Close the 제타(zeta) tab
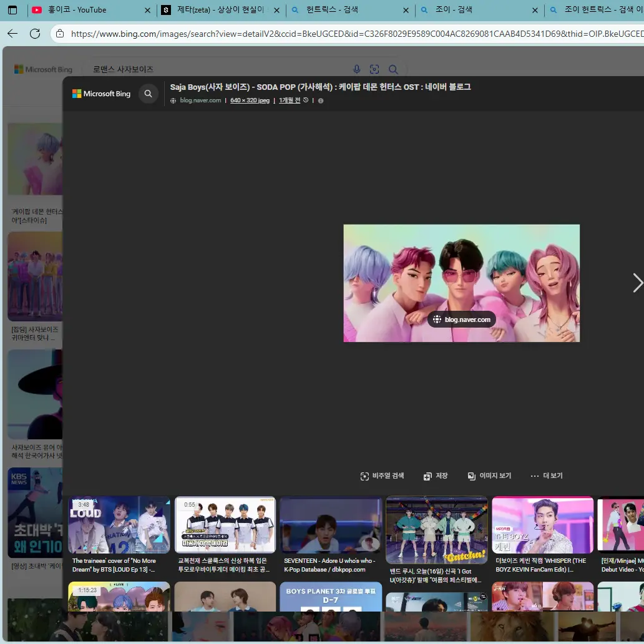This screenshot has width=644, height=644. (277, 10)
